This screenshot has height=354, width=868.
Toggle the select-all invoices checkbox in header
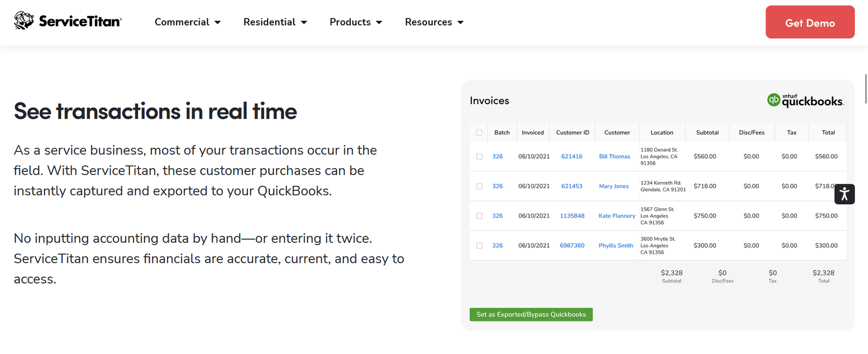tap(479, 132)
